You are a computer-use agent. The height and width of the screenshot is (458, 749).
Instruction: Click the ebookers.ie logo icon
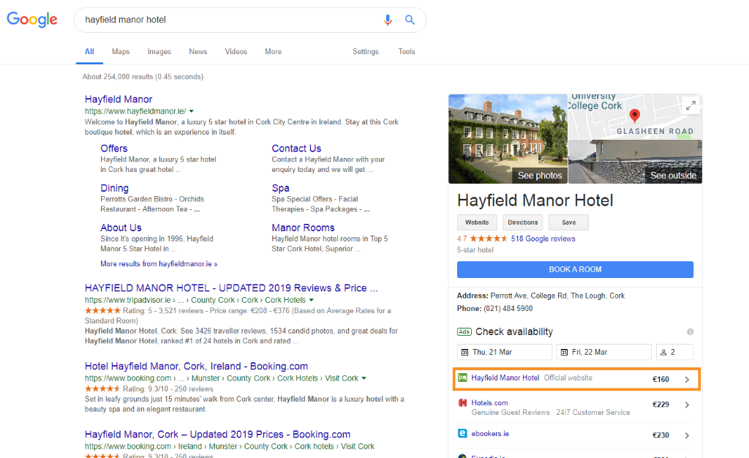(x=463, y=434)
